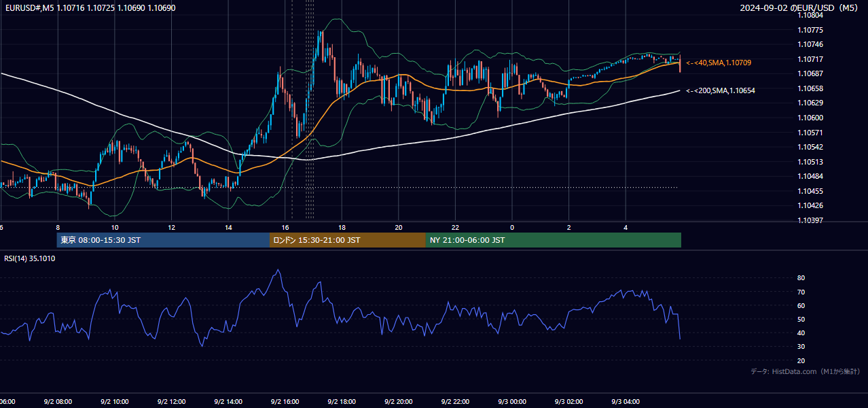This screenshot has width=868, height=408.
Task: Click the RSI scale value 20
Action: point(801,360)
